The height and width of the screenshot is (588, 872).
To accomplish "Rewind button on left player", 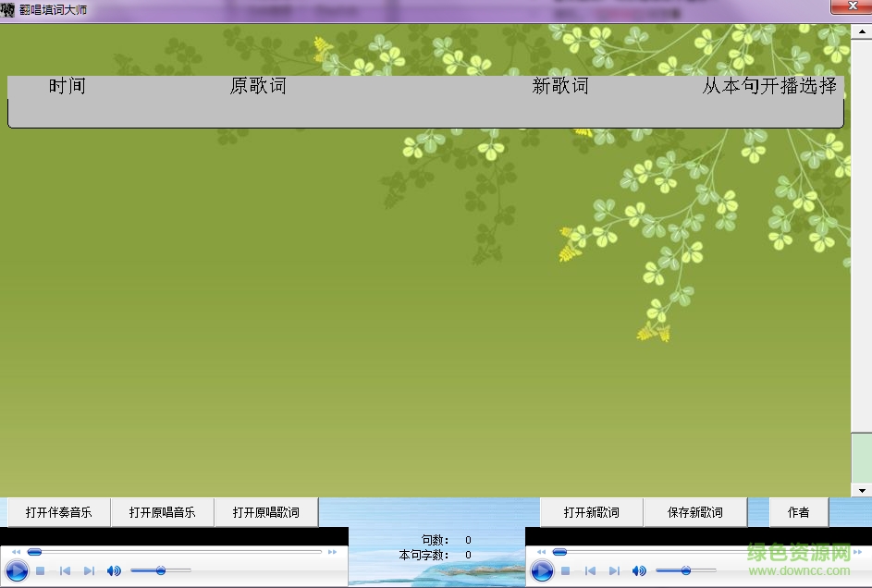I will tap(16, 552).
